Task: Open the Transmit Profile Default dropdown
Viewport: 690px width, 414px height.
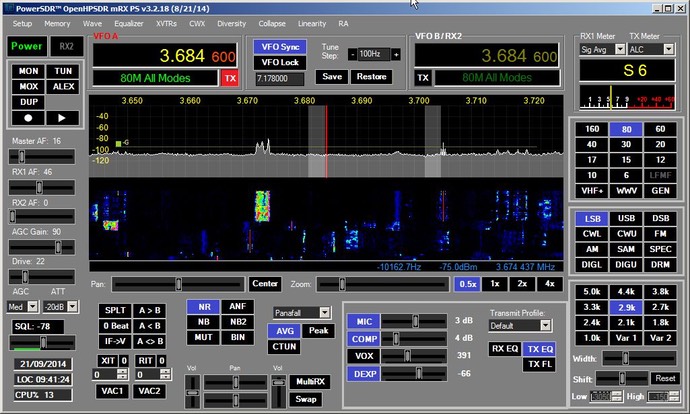Action: [x=545, y=326]
